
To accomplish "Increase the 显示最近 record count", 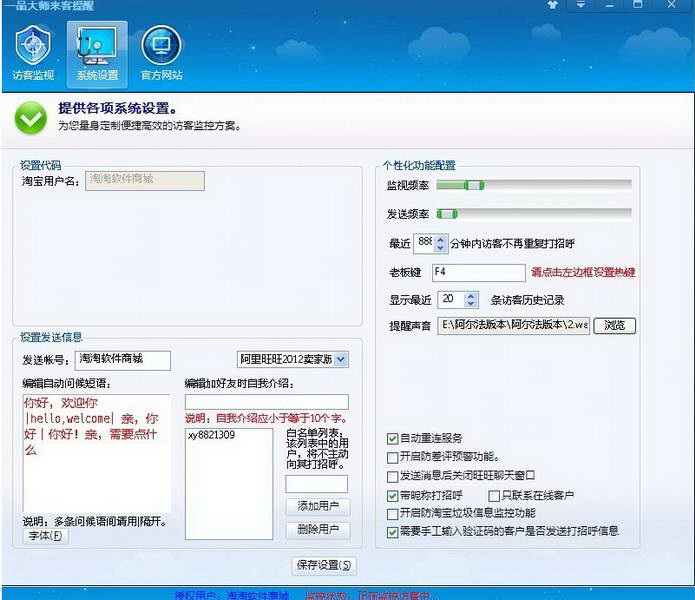I will coord(471,296).
